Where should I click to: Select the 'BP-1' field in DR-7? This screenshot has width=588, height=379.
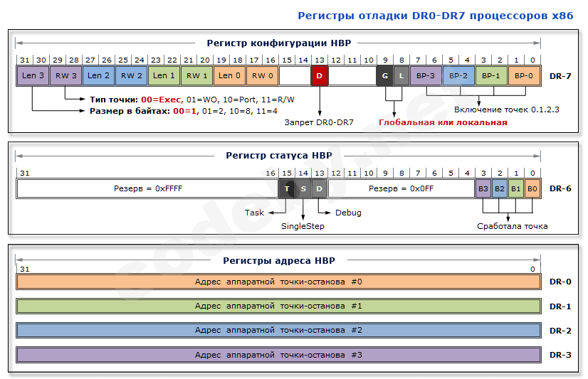click(491, 75)
